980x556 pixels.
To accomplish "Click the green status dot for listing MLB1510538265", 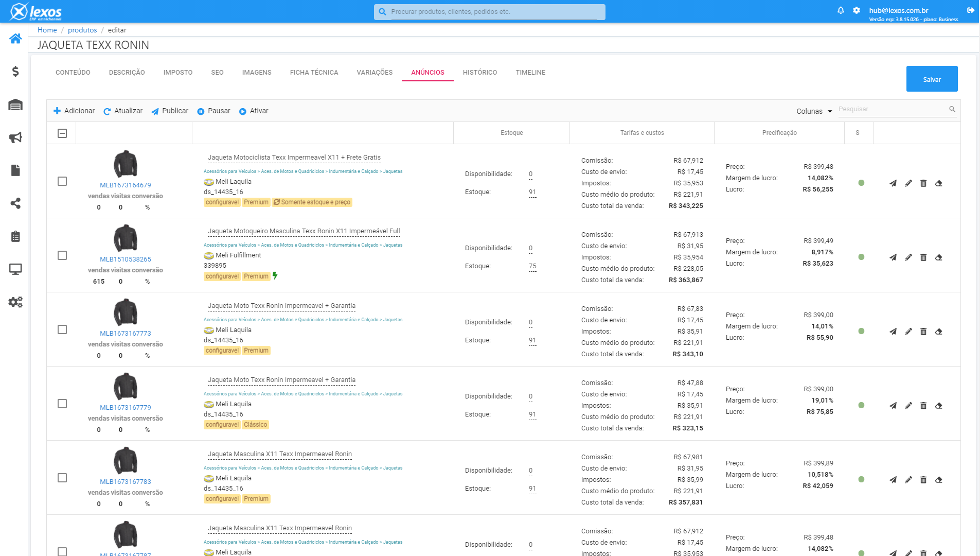I will [x=861, y=257].
